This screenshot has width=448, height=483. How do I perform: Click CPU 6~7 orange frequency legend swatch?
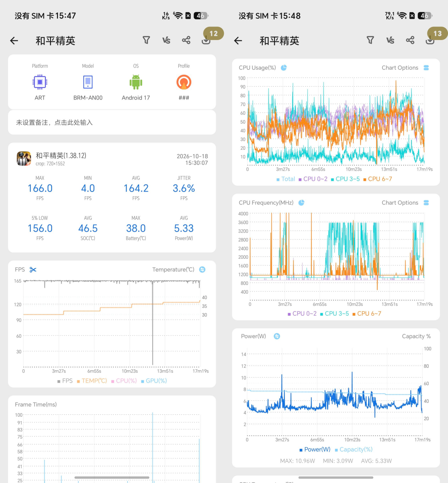click(354, 314)
